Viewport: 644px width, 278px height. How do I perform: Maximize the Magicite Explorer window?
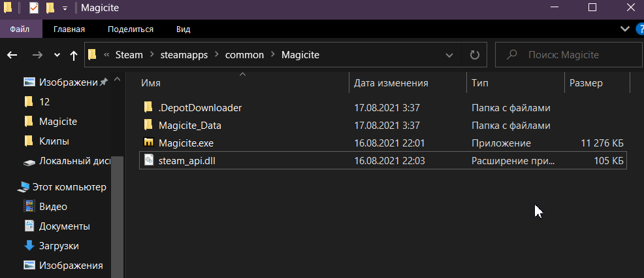[592, 7]
